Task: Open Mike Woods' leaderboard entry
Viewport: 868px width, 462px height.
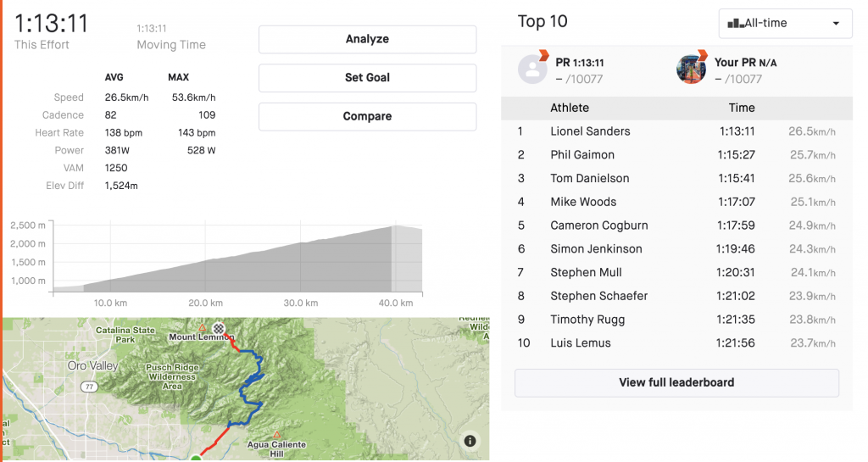Action: pos(583,202)
